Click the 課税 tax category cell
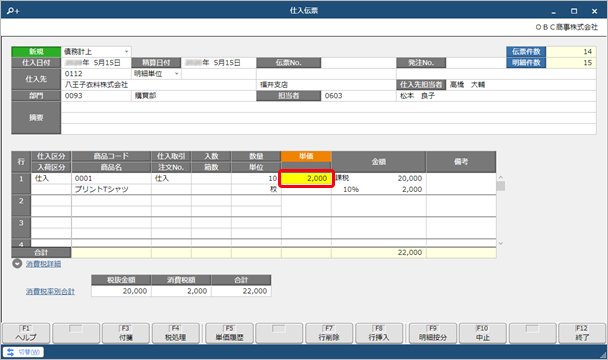Screen dimensions: 608x360 (x=342, y=178)
